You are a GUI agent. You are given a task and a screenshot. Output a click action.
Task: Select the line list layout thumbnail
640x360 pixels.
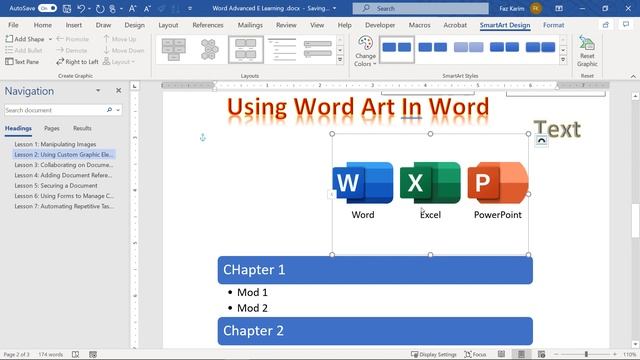282,49
